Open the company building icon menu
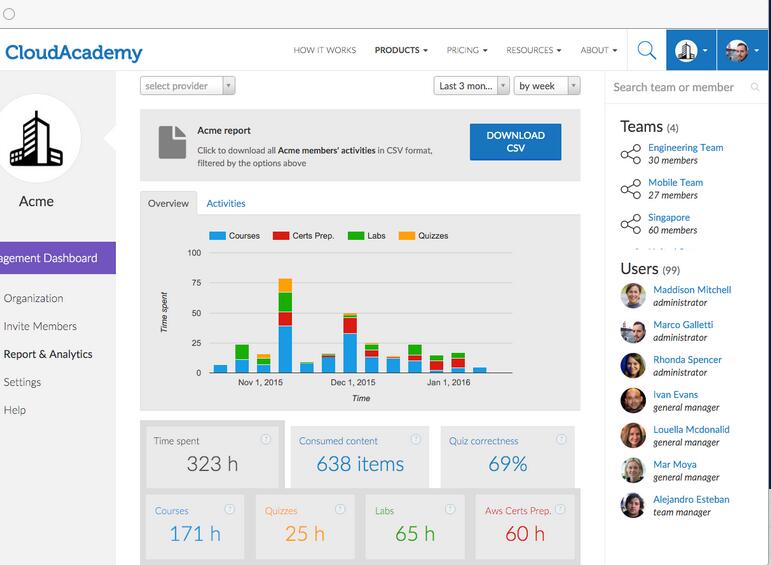771x565 pixels. [x=691, y=50]
